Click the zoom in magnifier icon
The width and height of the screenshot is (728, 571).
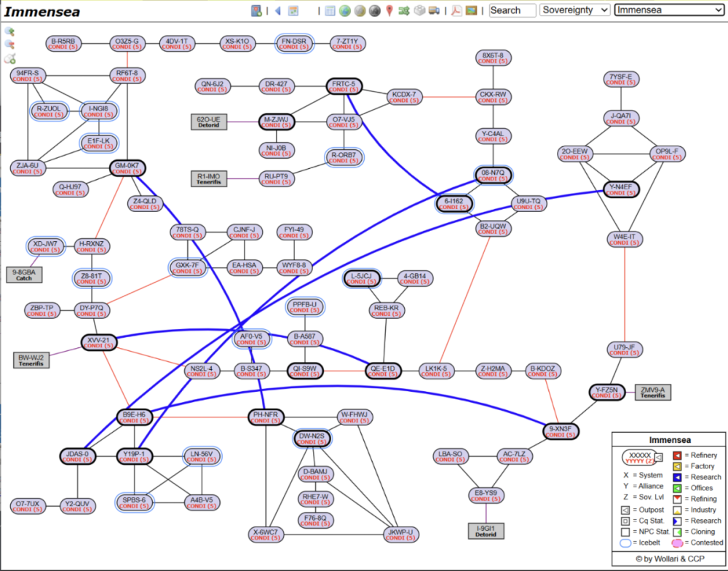pos(10,31)
